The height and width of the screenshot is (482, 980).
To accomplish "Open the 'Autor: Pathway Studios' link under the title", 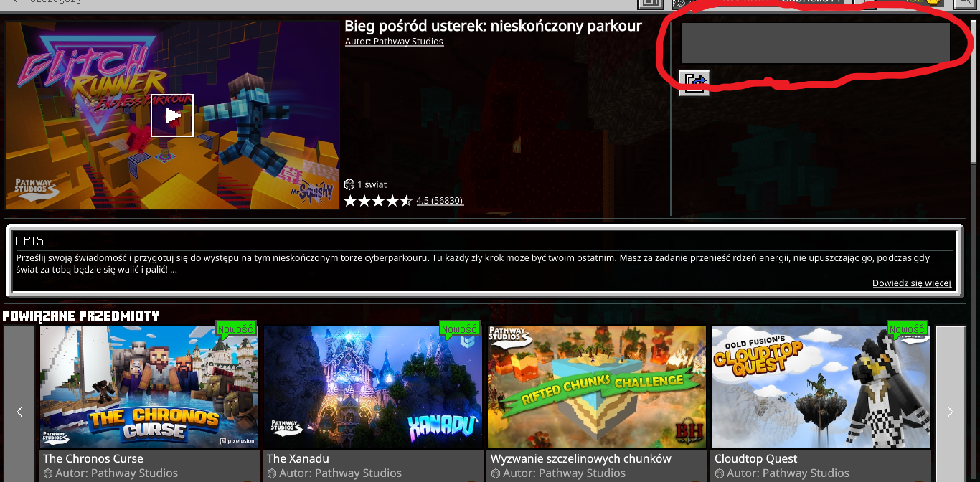I will (394, 42).
